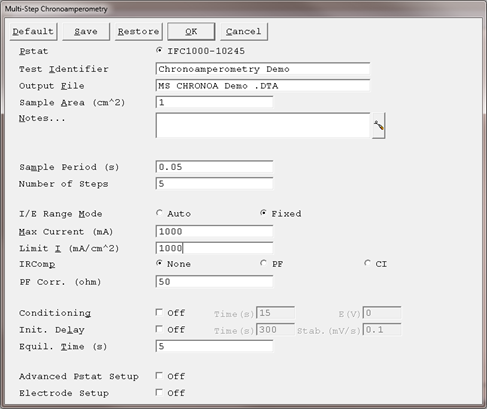Viewport: 487px width, 409px height.
Task: Save the current setup parameters
Action: (86, 32)
